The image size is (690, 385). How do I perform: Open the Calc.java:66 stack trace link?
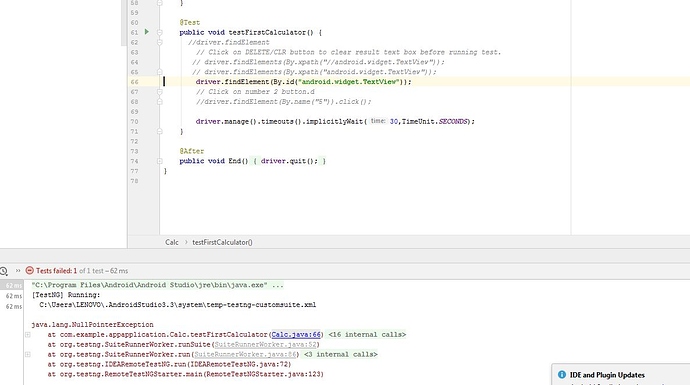[x=296, y=334]
